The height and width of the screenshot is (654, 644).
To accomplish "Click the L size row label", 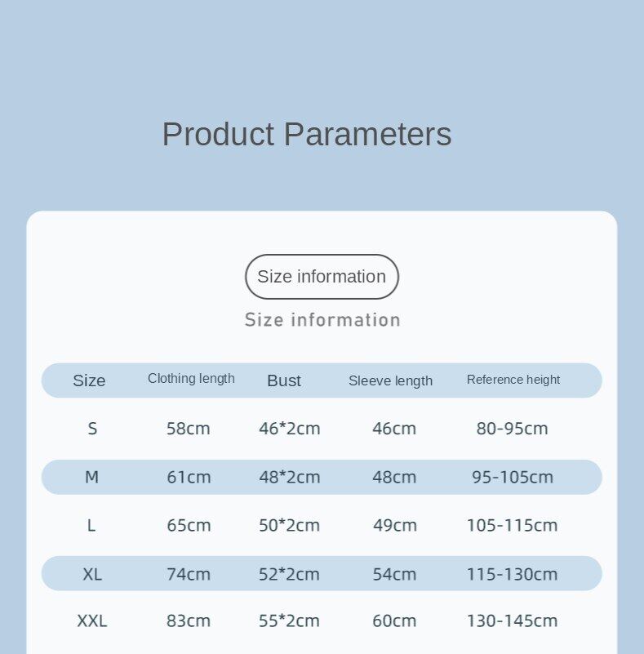I will tap(91, 525).
